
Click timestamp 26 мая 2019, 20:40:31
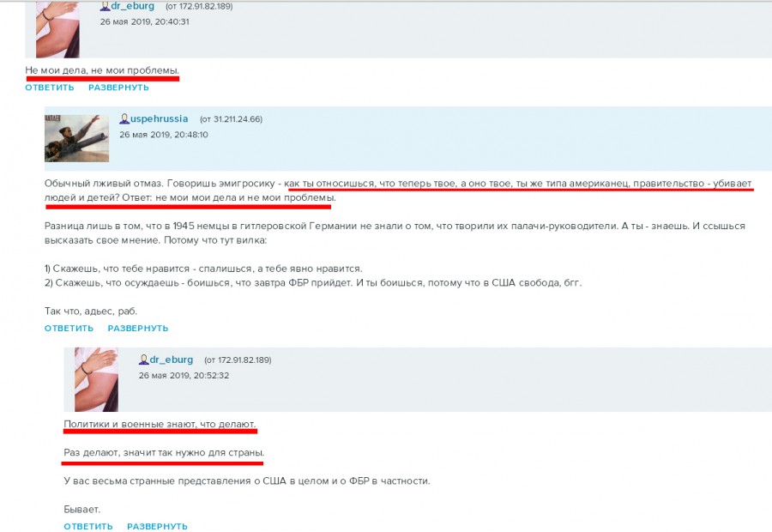144,21
